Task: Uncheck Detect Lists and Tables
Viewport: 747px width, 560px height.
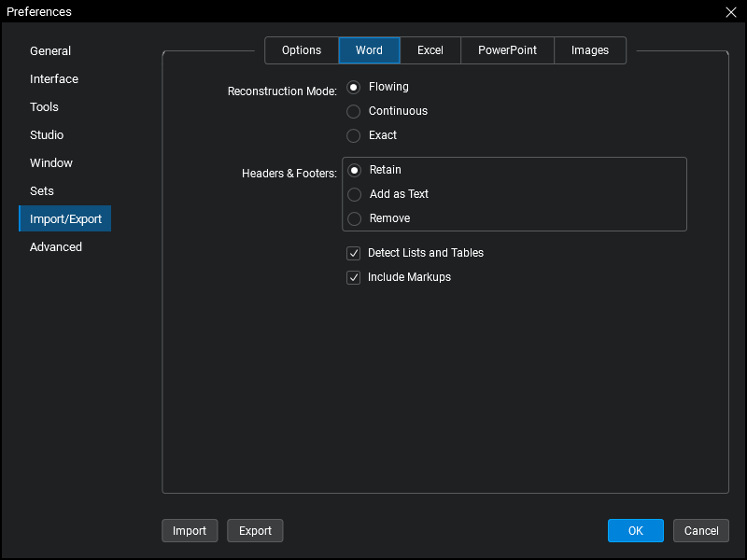Action: [x=354, y=253]
